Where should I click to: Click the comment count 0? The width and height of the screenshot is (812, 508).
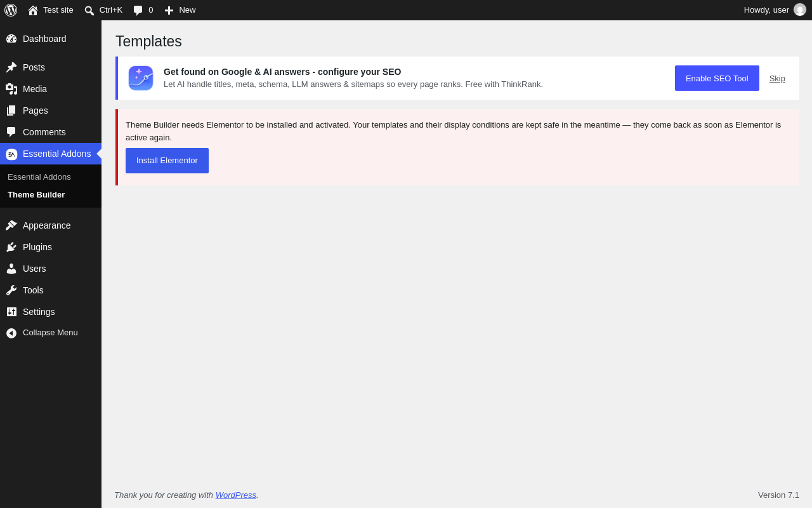[x=151, y=10]
